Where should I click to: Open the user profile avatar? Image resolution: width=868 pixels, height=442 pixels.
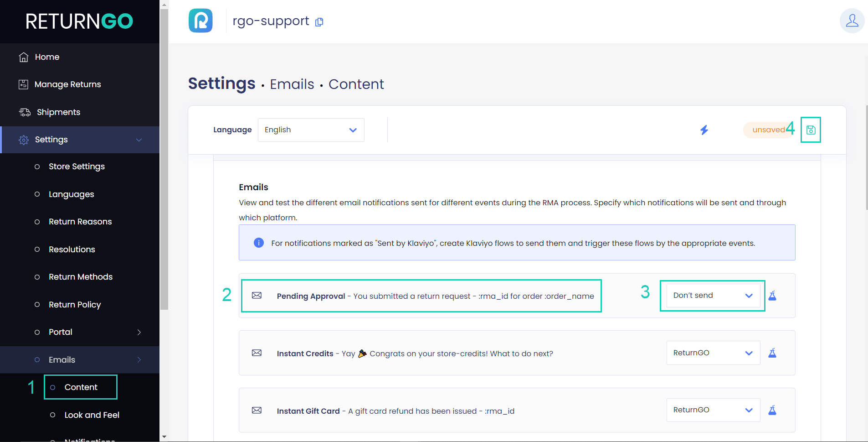[x=852, y=21]
